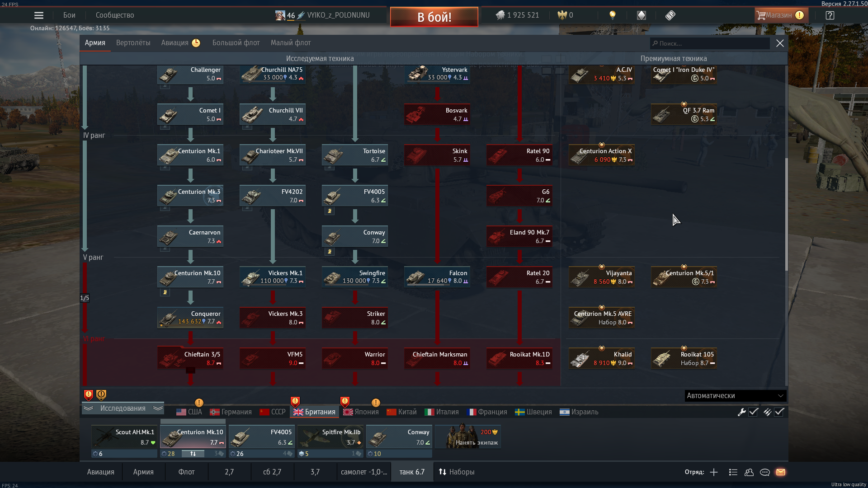Screen dimensions: 868x488
Task: Click swap arrows under Centurion Mk.10 slot
Action: (193, 454)
